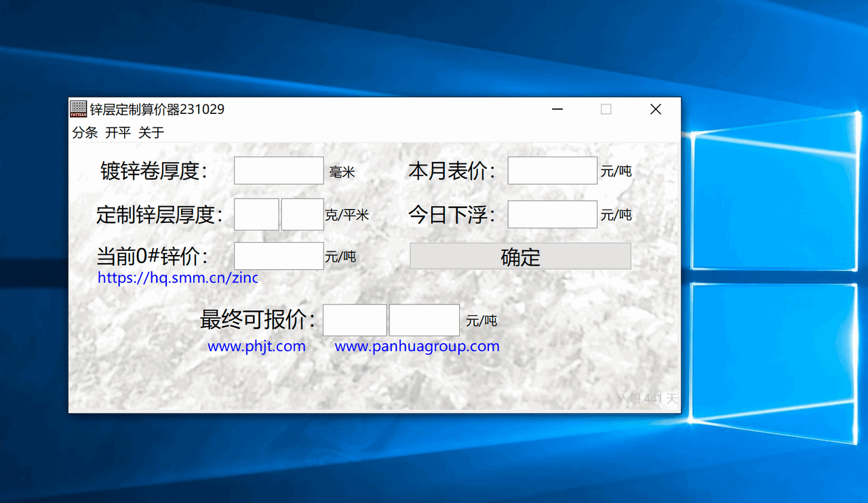
Task: Click the app icon in the title bar
Action: (x=79, y=109)
